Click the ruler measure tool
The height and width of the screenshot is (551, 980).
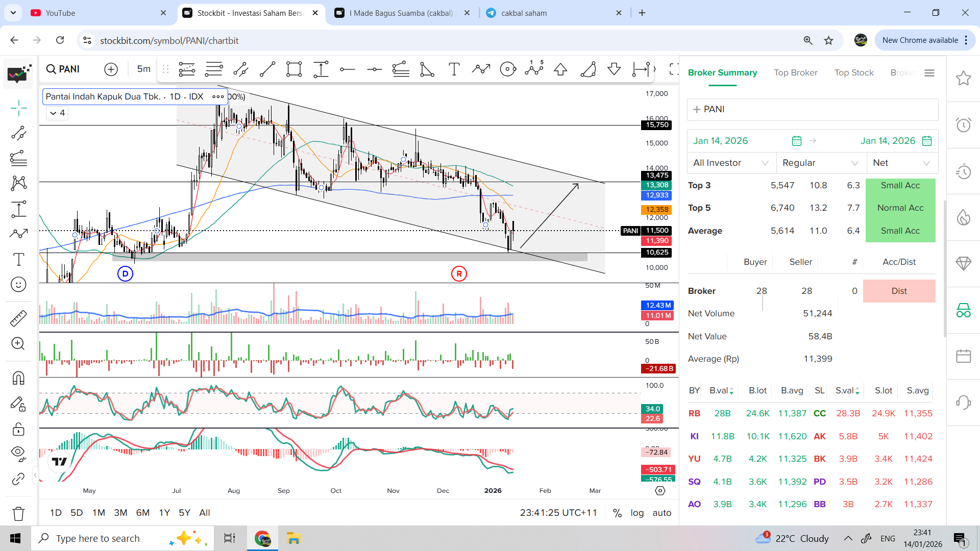tap(19, 318)
